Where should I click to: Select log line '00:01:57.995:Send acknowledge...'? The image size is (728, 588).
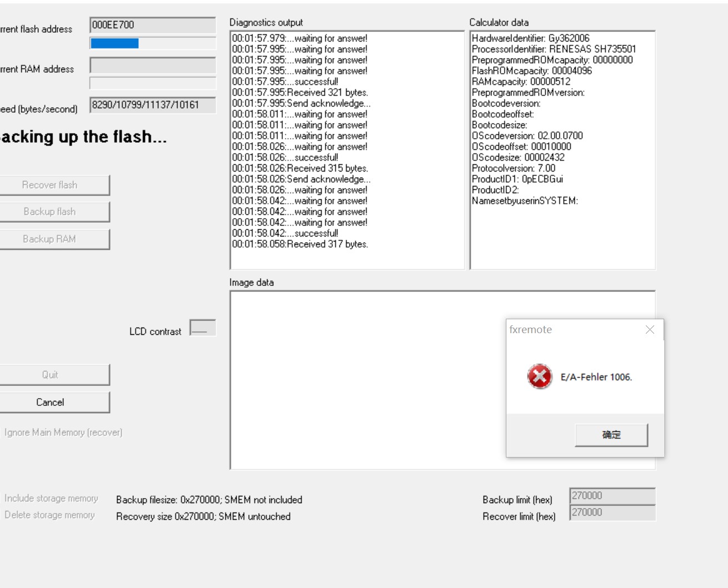[x=302, y=103]
